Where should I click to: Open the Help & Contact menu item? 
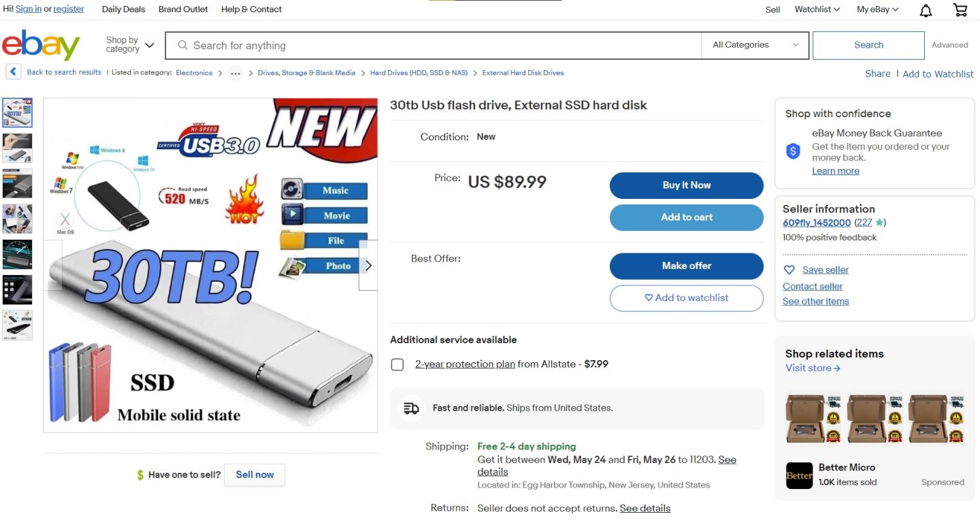click(x=251, y=10)
